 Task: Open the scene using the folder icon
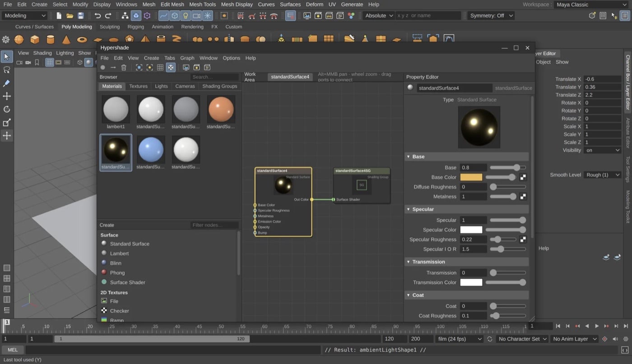70,15
